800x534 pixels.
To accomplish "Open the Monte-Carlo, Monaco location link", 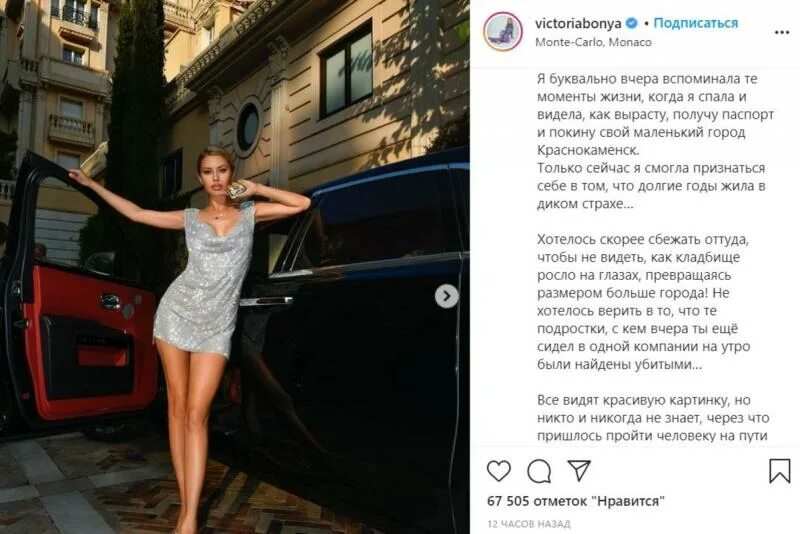I will click(593, 42).
